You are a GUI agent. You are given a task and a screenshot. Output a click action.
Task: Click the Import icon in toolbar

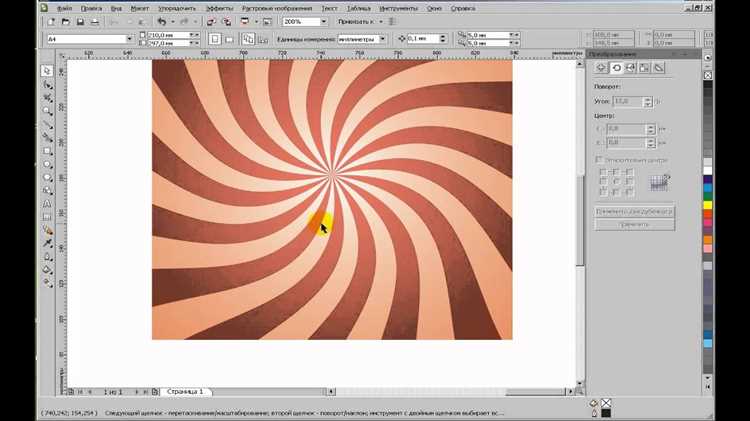tap(211, 22)
